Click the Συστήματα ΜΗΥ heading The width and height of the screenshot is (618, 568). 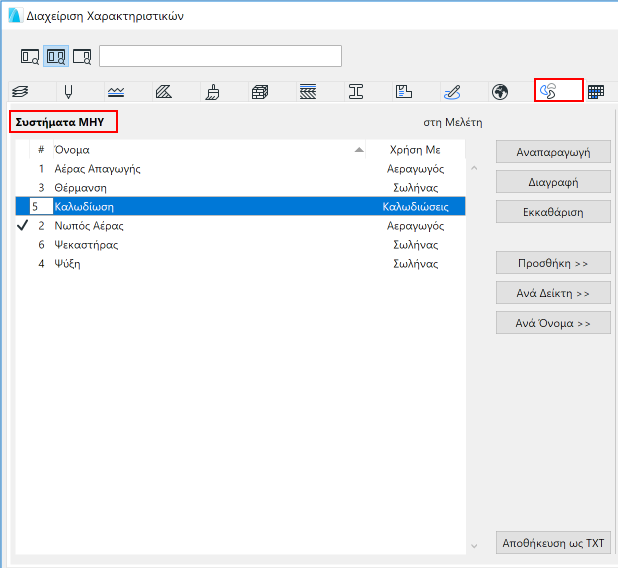pyautogui.click(x=60, y=122)
